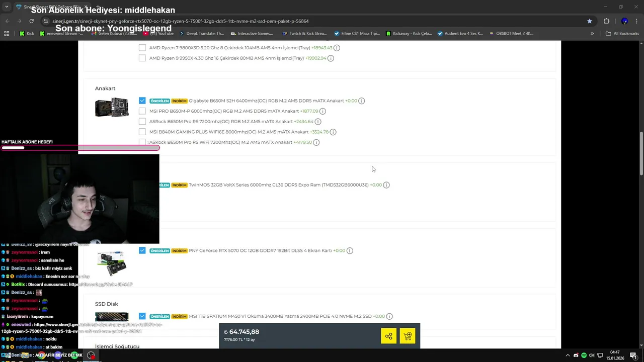Click the yellow add-to-cart button
The image size is (644, 362).
[x=408, y=336]
